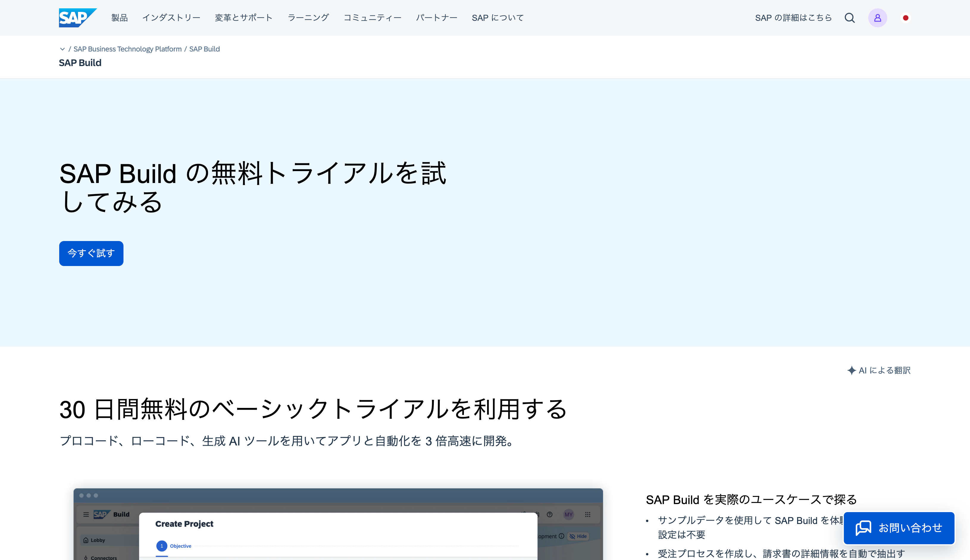The height and width of the screenshot is (560, 970).
Task: Click the SAP logo in header
Action: 77,18
